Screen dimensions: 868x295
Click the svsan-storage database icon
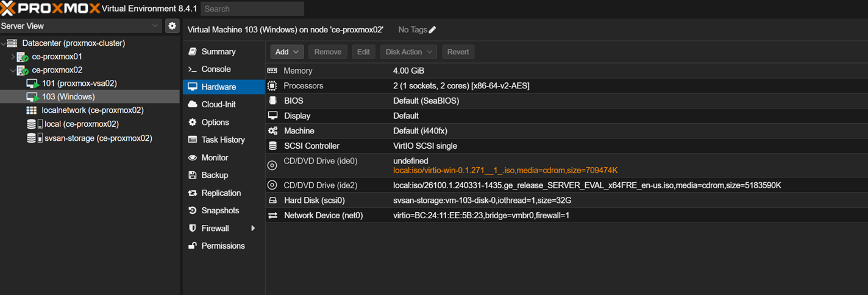31,138
